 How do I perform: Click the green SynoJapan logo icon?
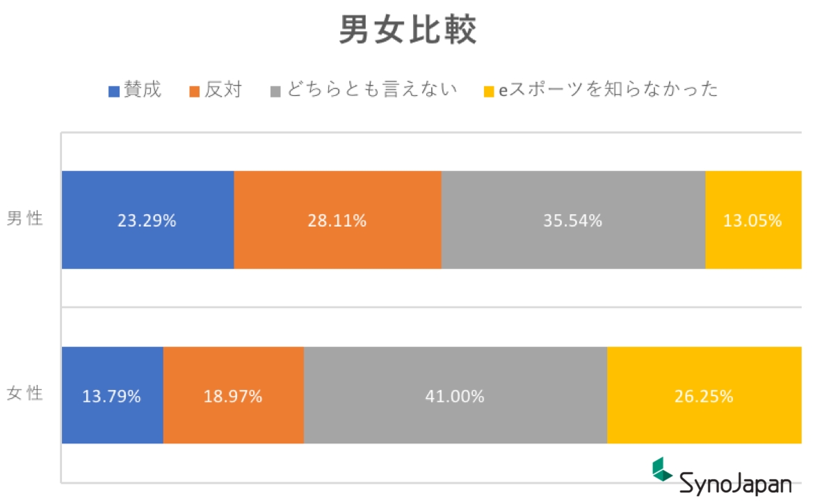[x=661, y=469]
